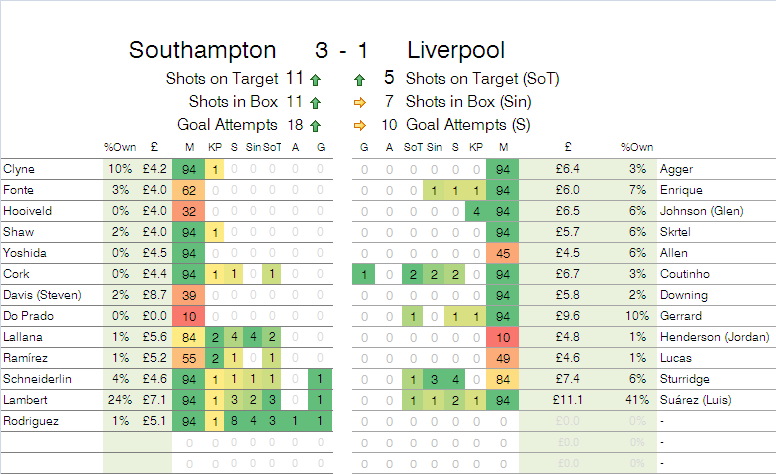Select Hooiveld's orange 32 minutes cell
This screenshot has width=776, height=474.
pyautogui.click(x=189, y=211)
